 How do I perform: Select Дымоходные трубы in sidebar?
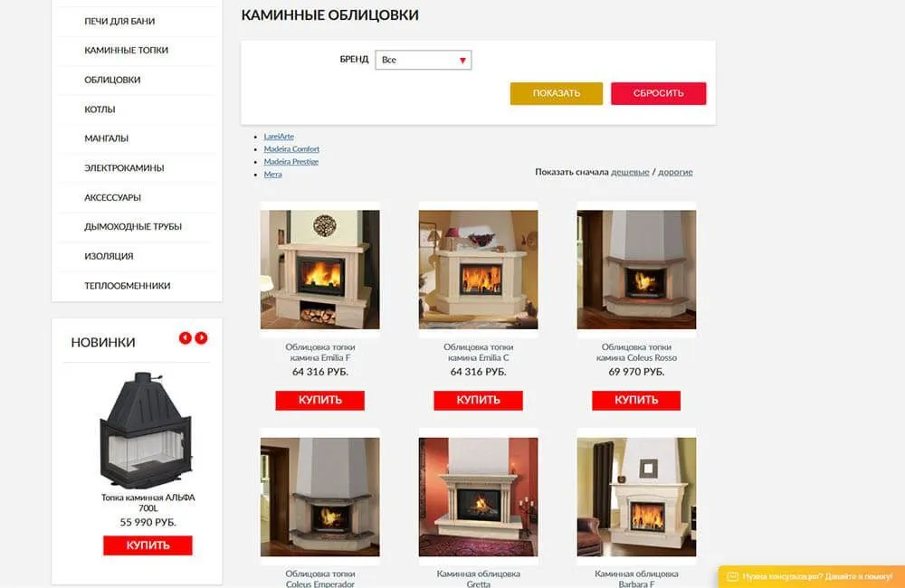pyautogui.click(x=133, y=227)
